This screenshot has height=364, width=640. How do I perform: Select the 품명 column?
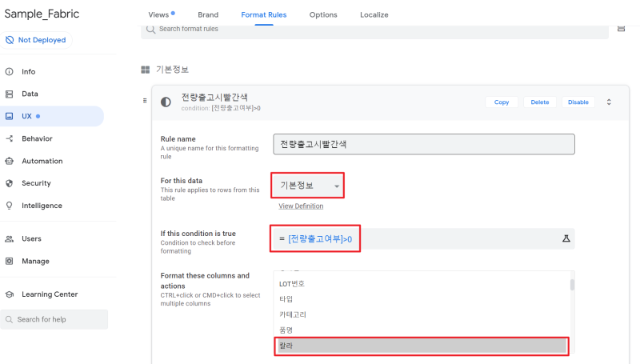coord(422,330)
